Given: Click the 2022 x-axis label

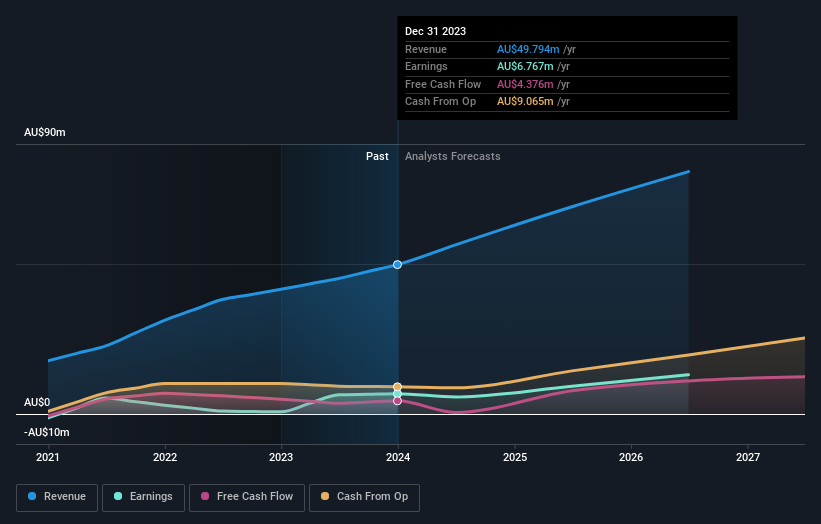Looking at the screenshot, I should 165,457.
